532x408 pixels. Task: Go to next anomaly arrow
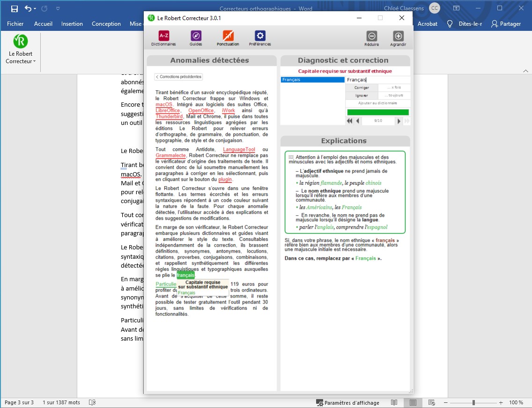(399, 121)
